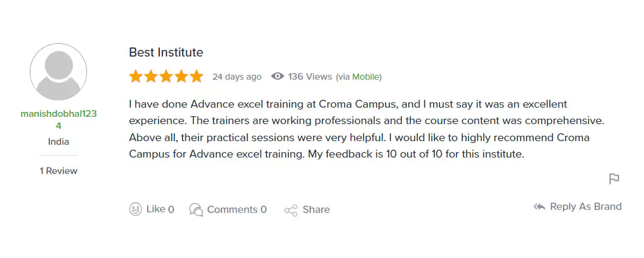Click the Share network icon
This screenshot has height=258, width=644.
[x=291, y=210]
